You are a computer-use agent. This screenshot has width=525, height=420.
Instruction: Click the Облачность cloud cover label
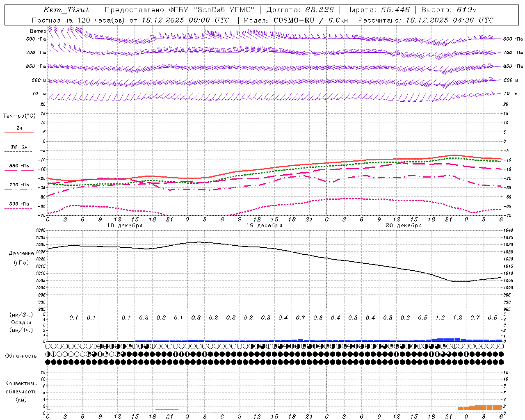(x=21, y=356)
